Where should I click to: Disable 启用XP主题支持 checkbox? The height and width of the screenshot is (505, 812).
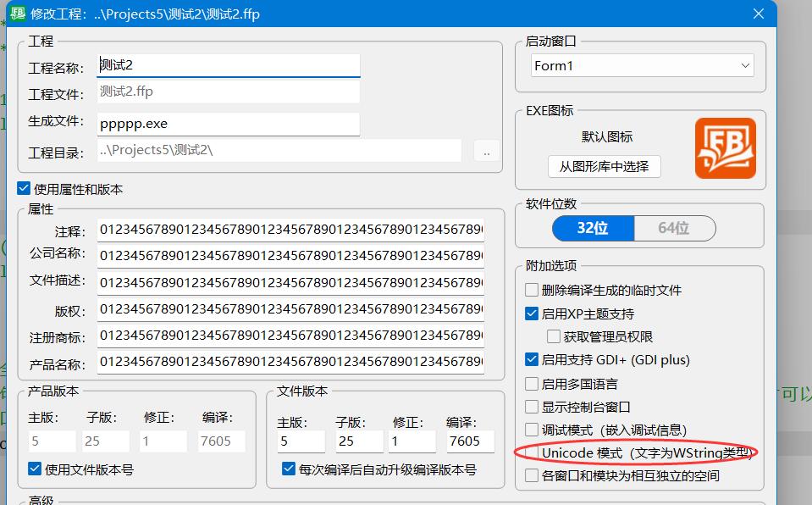[x=532, y=314]
